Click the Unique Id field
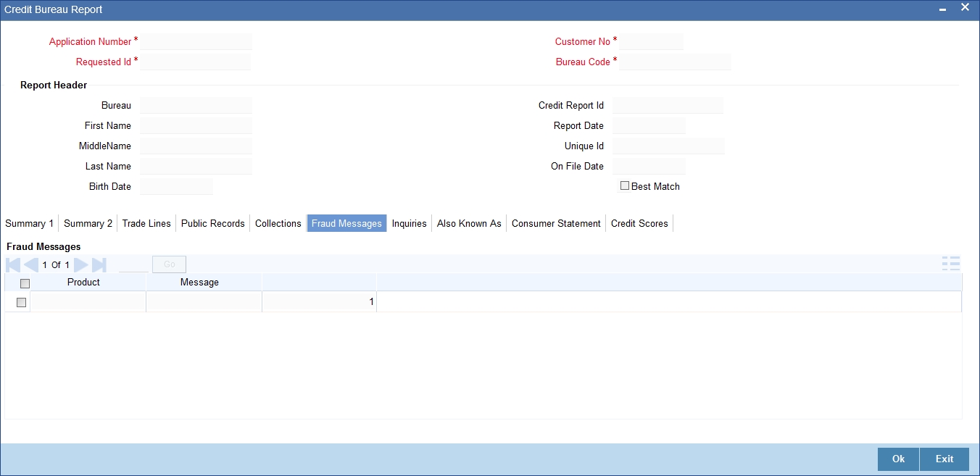Viewport: 980px width, 476px height. pyautogui.click(x=668, y=146)
